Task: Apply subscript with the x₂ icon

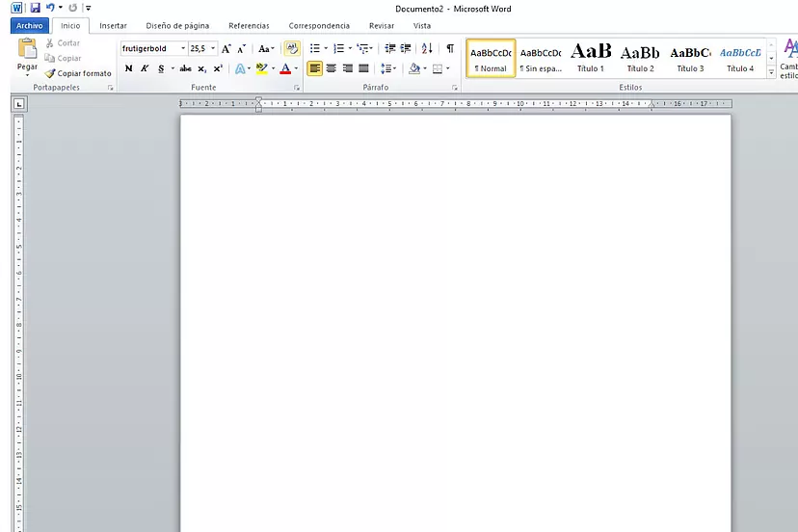Action: click(202, 68)
